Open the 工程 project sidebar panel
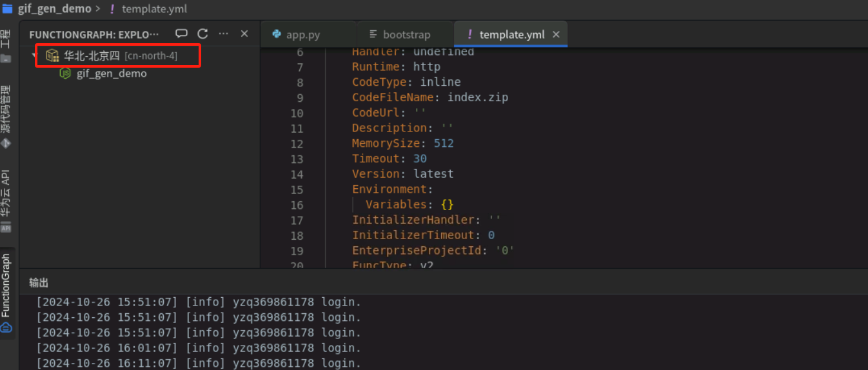Image resolution: width=868 pixels, height=370 pixels. pos(6,45)
